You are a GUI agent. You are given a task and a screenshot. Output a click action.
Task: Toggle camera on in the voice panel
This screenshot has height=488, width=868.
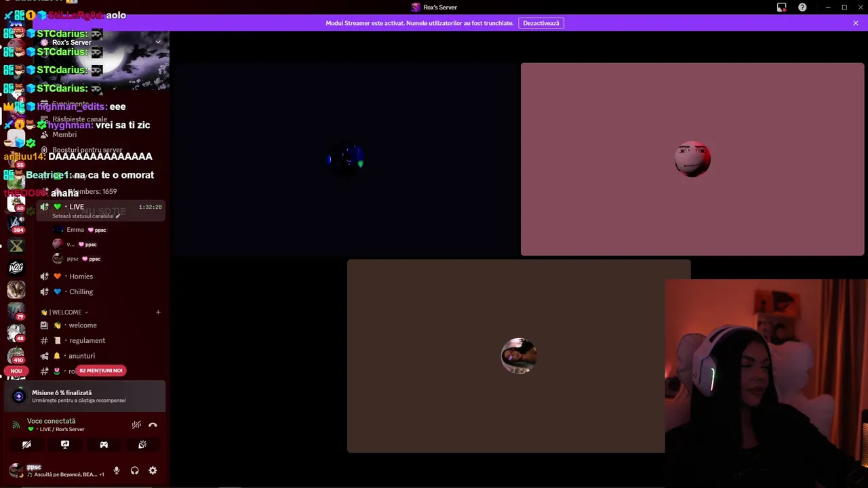(x=26, y=445)
